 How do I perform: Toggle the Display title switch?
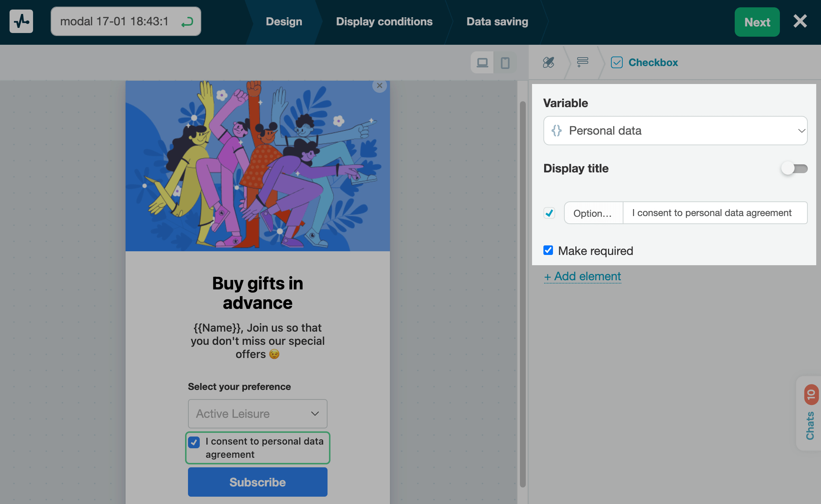794,169
